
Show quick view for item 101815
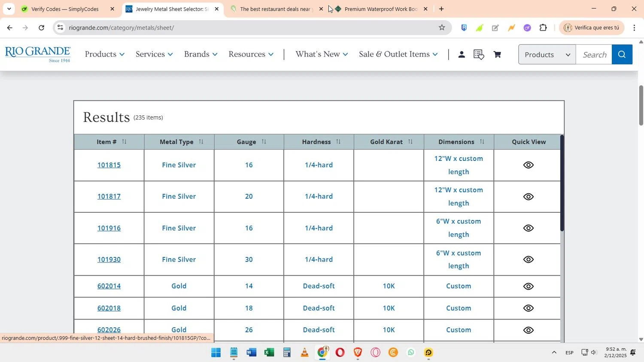pyautogui.click(x=528, y=165)
